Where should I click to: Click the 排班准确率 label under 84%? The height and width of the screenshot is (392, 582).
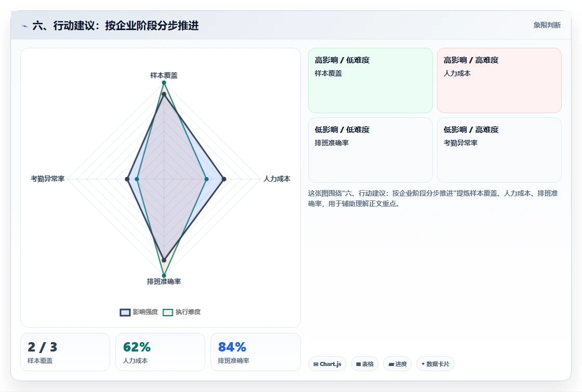pyautogui.click(x=233, y=360)
